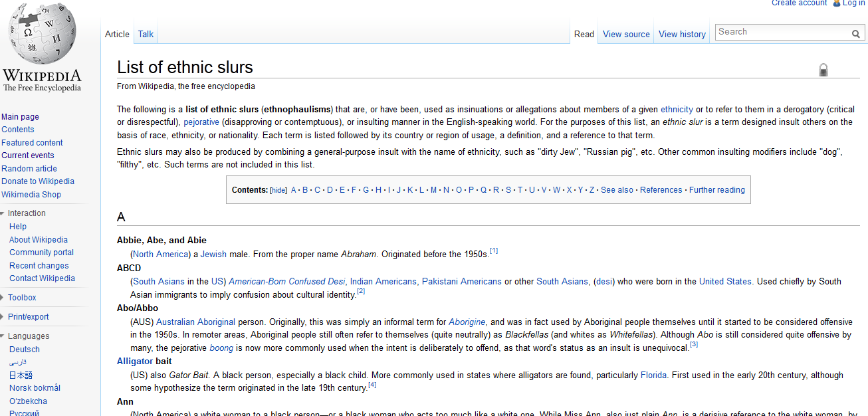The image size is (868, 416).
Task: Jump to Further reading in contents
Action: (716, 190)
